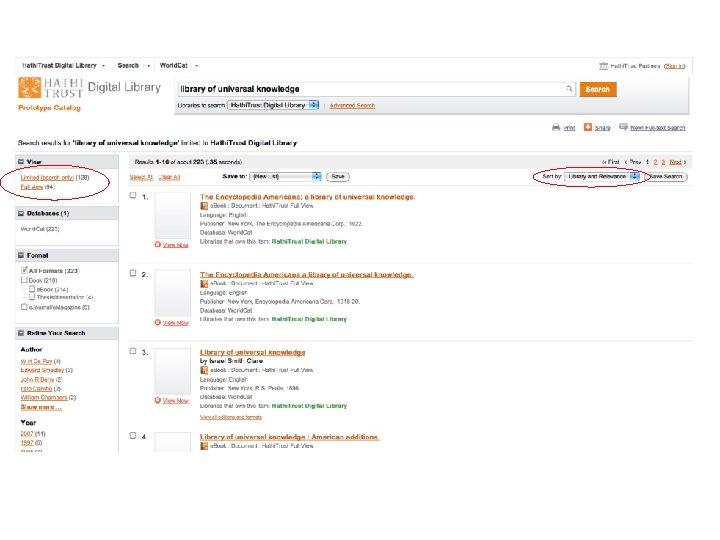Viewport: 720px width, 540px height.
Task: Go to results page 3
Action: [663, 162]
